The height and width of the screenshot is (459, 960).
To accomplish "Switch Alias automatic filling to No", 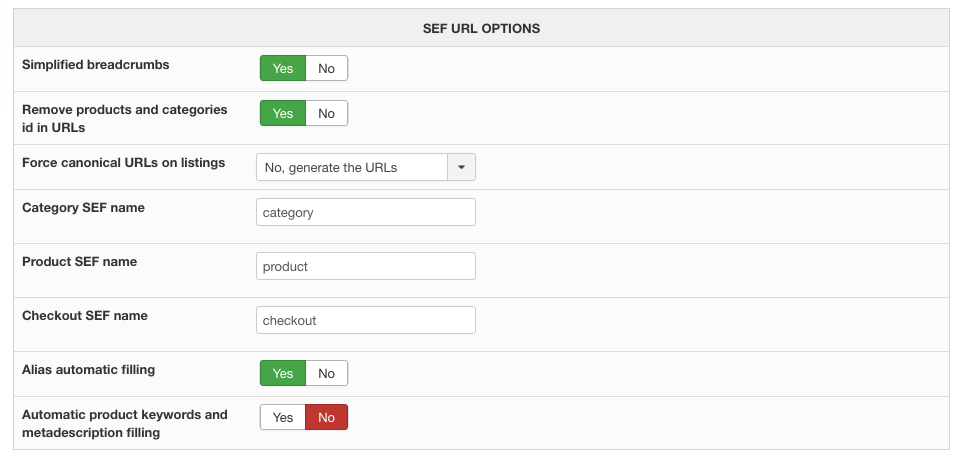I will 326,373.
